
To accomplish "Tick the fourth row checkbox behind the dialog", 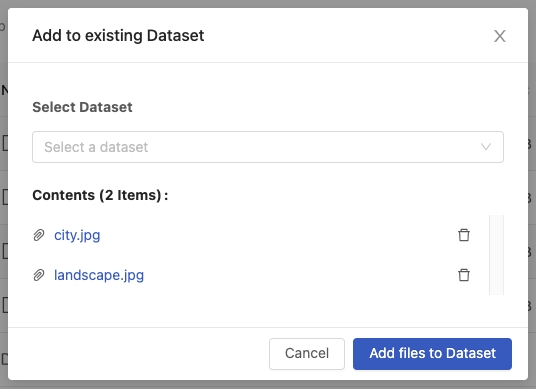I will coord(5,305).
